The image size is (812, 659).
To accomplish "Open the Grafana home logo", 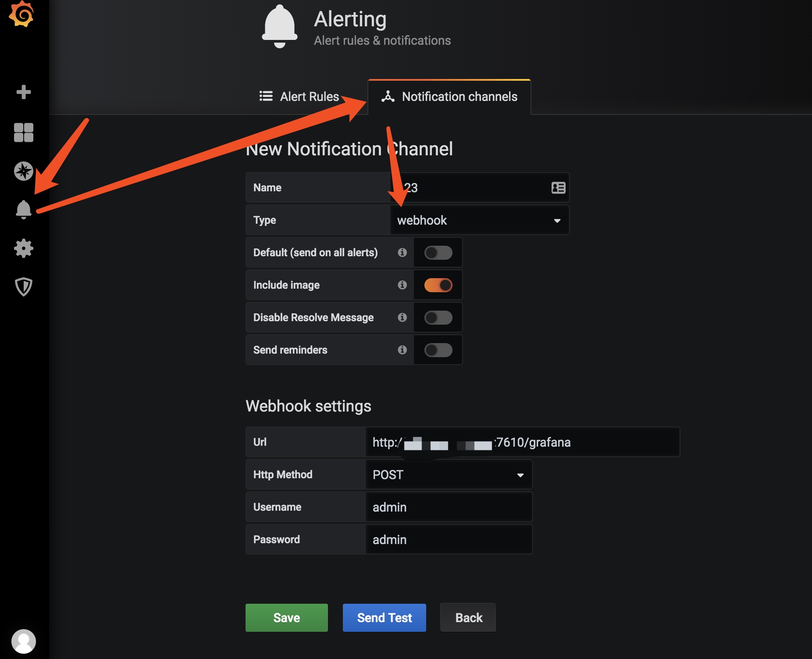I will [x=21, y=14].
